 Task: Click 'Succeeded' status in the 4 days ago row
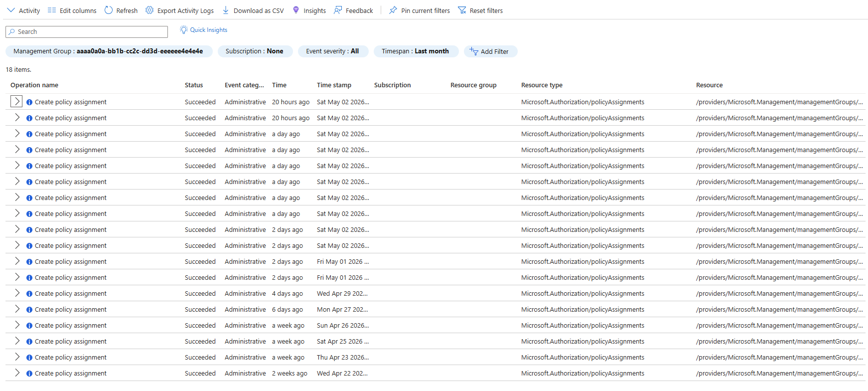pos(200,294)
